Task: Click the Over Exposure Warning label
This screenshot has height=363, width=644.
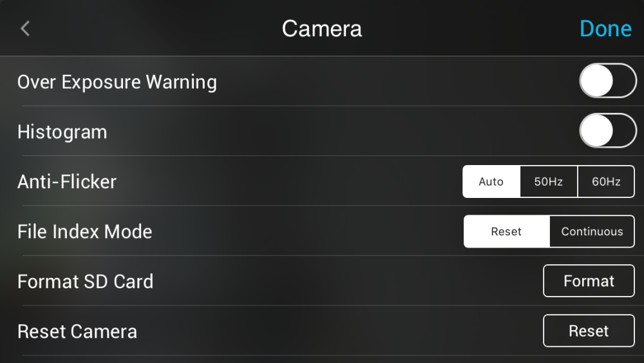Action: click(x=117, y=82)
